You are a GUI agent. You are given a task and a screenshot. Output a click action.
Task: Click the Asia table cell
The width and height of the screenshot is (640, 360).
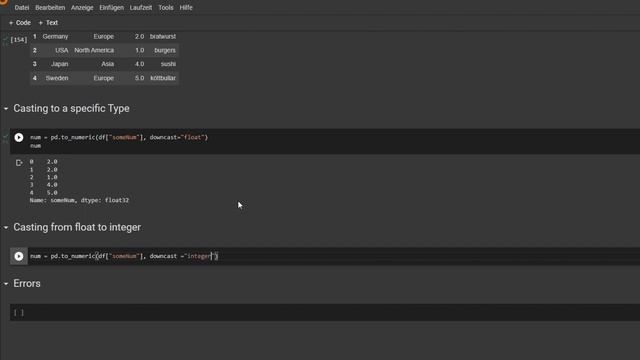click(x=108, y=64)
